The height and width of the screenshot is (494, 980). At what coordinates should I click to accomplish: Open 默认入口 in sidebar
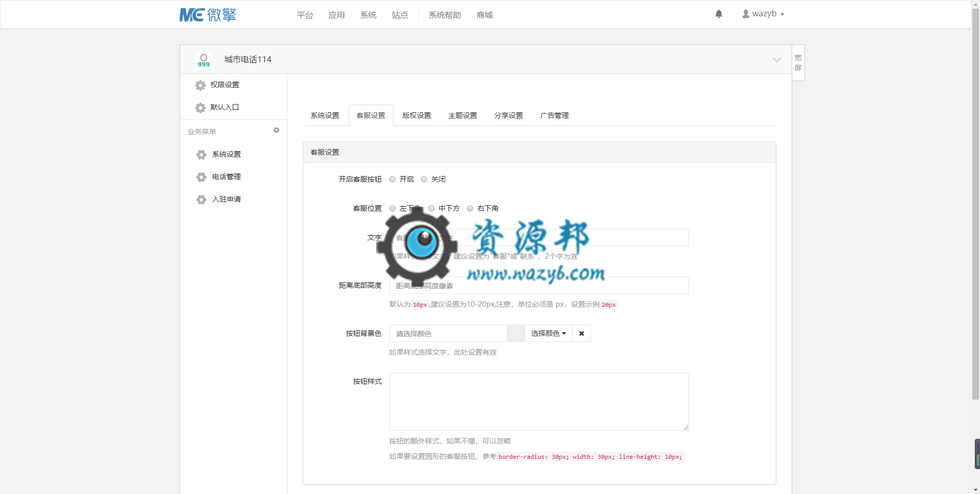pyautogui.click(x=225, y=107)
